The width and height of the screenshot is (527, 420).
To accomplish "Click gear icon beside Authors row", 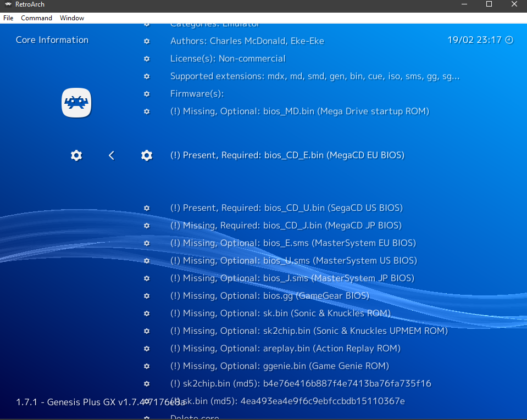I will click(147, 41).
